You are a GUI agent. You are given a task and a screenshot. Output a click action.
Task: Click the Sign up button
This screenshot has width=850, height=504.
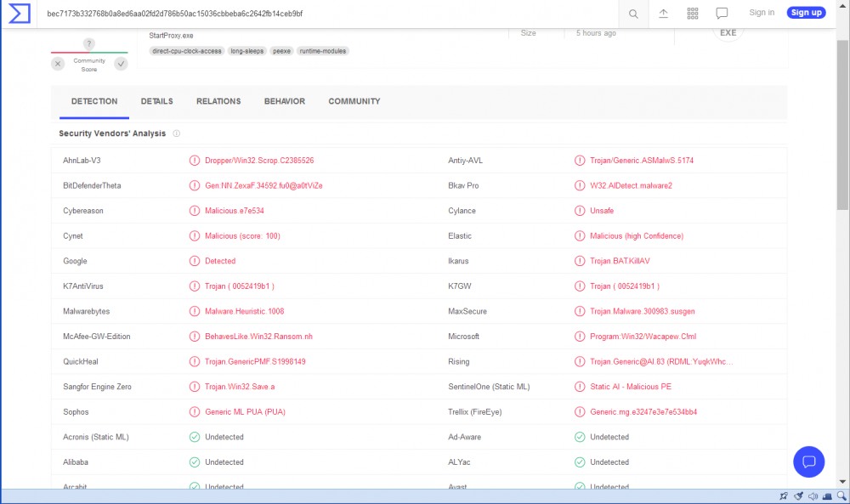[x=805, y=13]
